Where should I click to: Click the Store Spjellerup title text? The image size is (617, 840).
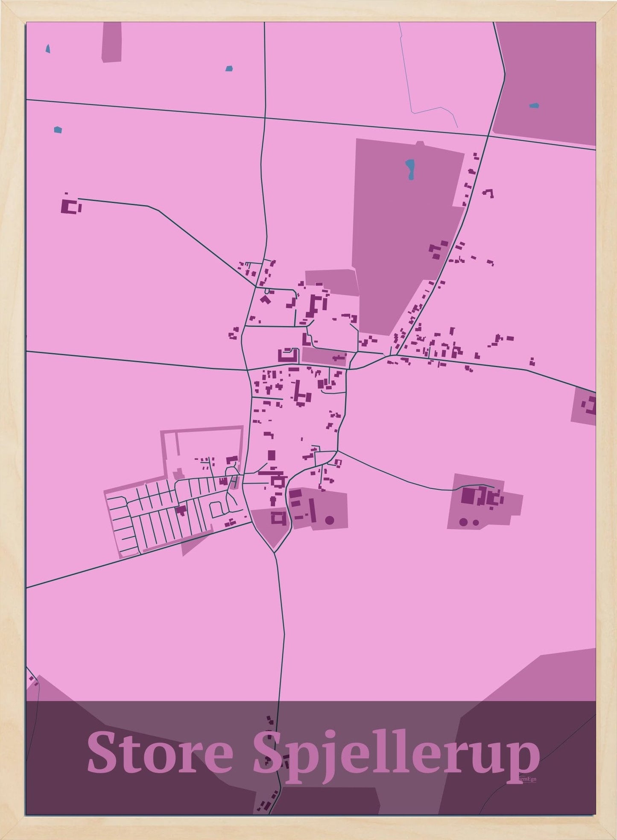313,757
